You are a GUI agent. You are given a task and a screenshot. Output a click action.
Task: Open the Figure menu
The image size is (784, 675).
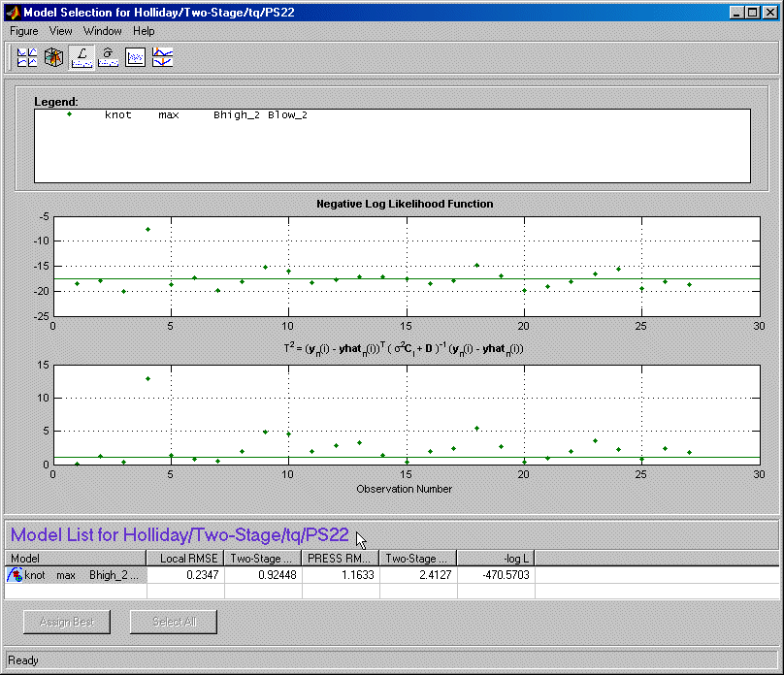24,31
